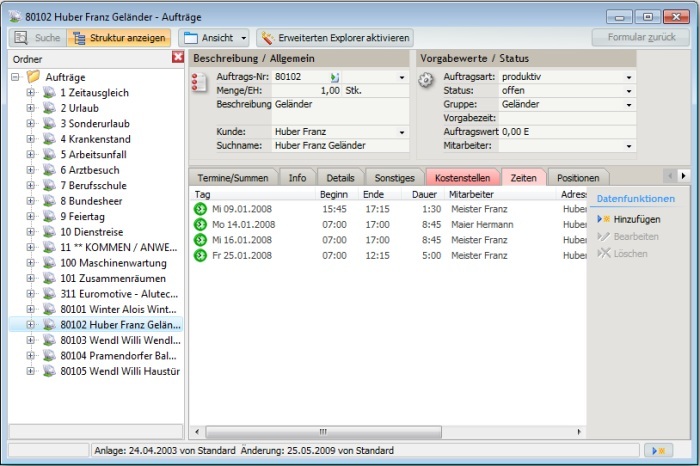Click the green arrow icon in Auftrags-Nr field
Image resolution: width=700 pixels, height=466 pixels.
coord(334,77)
